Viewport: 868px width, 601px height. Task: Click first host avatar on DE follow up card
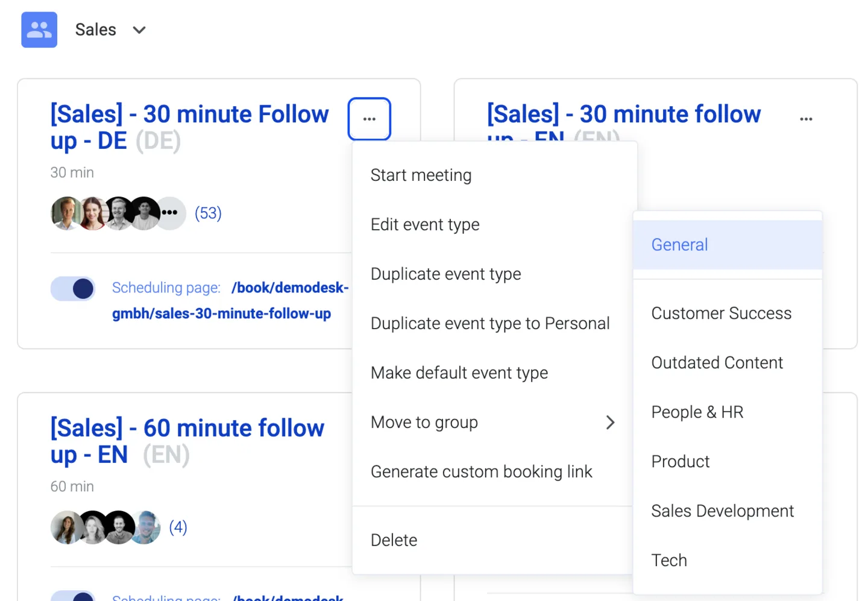(x=65, y=213)
